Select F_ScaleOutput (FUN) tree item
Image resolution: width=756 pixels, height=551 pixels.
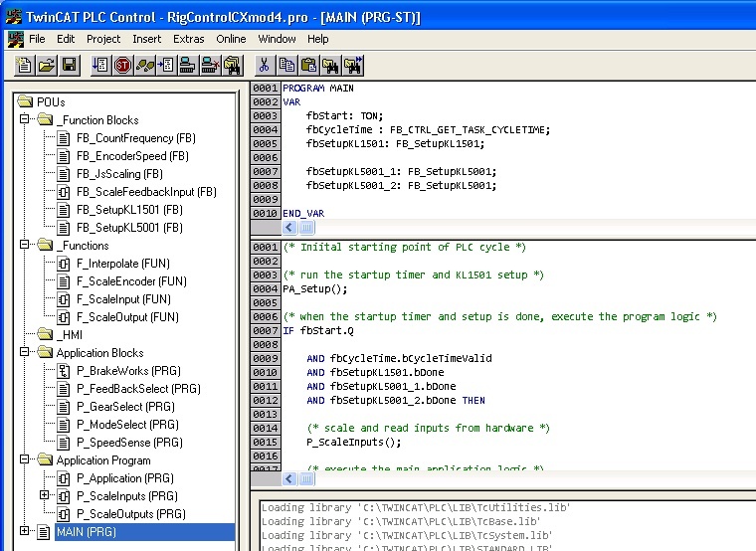tap(127, 317)
